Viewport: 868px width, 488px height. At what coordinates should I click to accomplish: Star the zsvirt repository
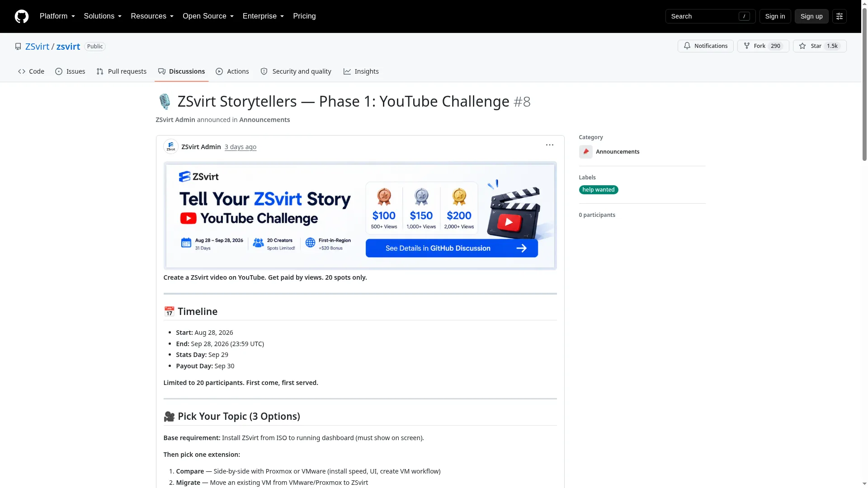point(819,46)
